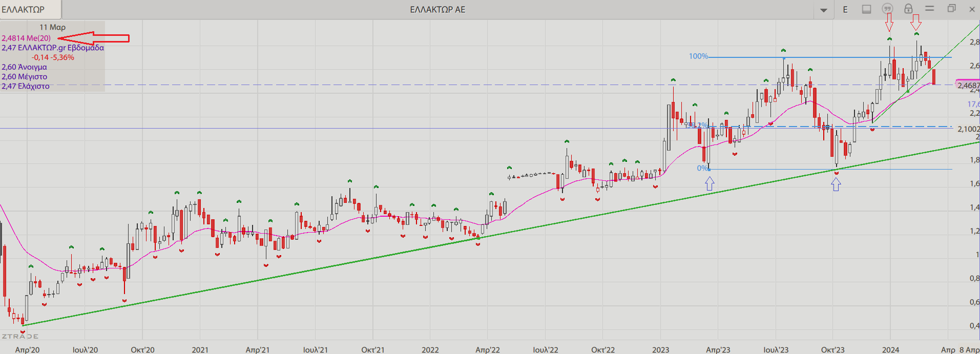
Task: Click the ΕΛΛΑΚΤΩΡ ΑΕ window title
Action: pyautogui.click(x=437, y=10)
